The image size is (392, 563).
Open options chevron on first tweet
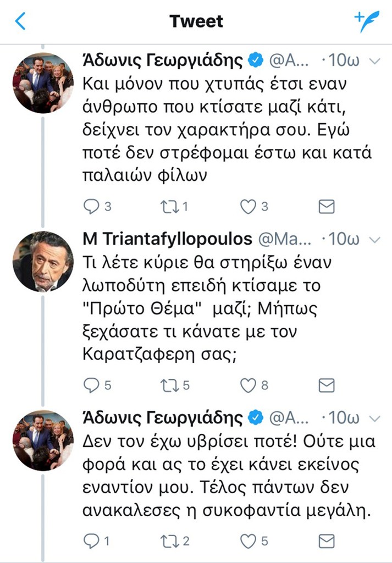tap(374, 60)
